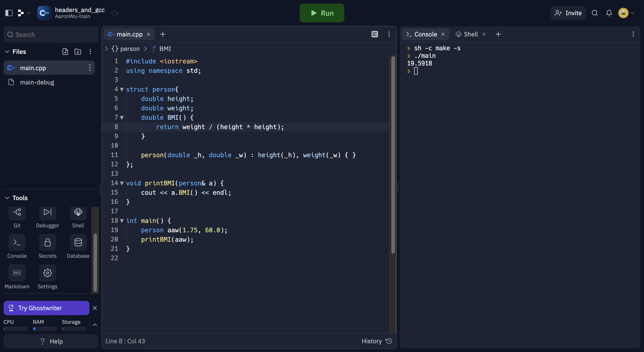Open the Markdown tool
The width and height of the screenshot is (644, 352).
[x=17, y=273]
